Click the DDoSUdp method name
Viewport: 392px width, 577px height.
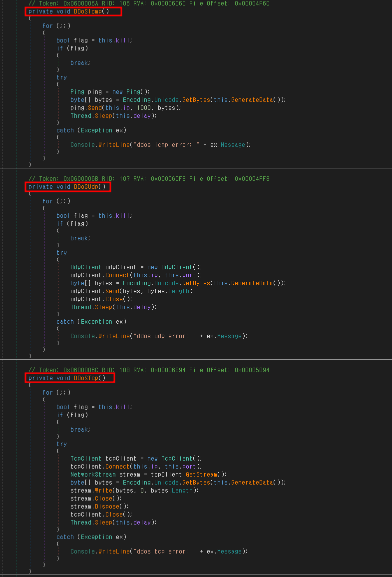point(86,187)
